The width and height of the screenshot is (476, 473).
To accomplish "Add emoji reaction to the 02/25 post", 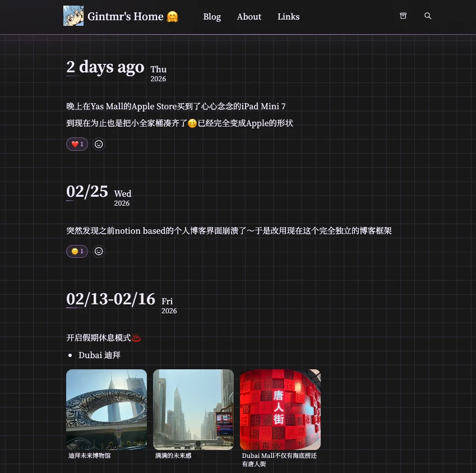I will tap(99, 251).
